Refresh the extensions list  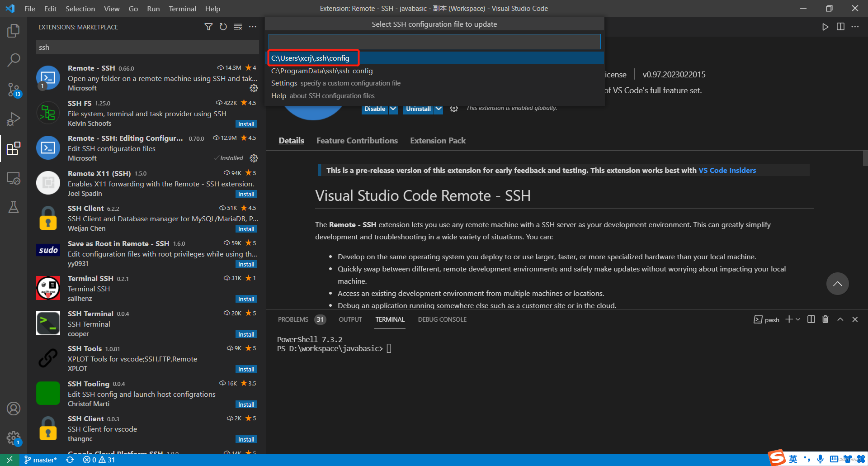tap(223, 27)
